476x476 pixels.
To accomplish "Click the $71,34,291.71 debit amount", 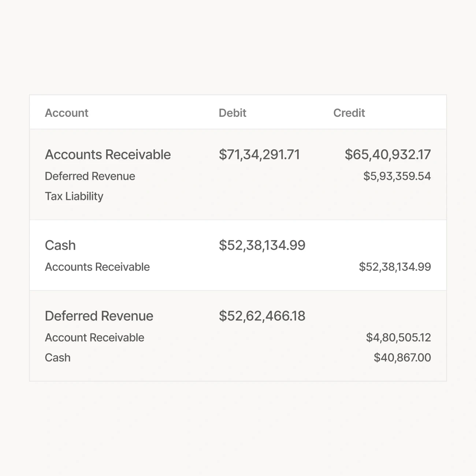I will click(259, 155).
